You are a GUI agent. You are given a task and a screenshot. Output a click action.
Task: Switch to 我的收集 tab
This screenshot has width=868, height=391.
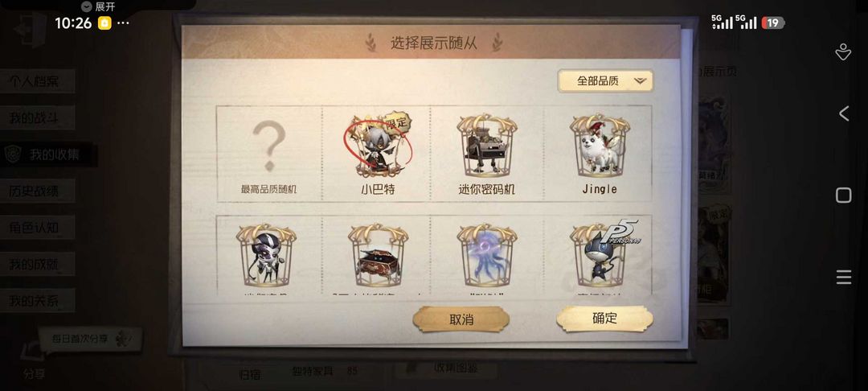[49, 154]
